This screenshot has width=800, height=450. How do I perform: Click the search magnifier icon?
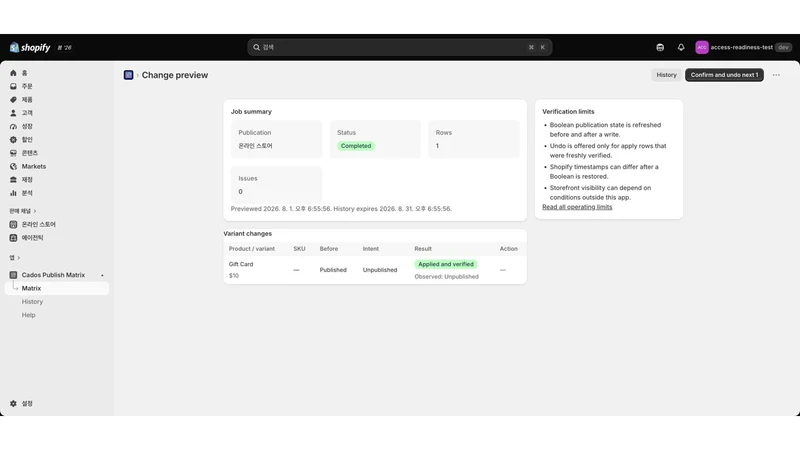[x=257, y=47]
